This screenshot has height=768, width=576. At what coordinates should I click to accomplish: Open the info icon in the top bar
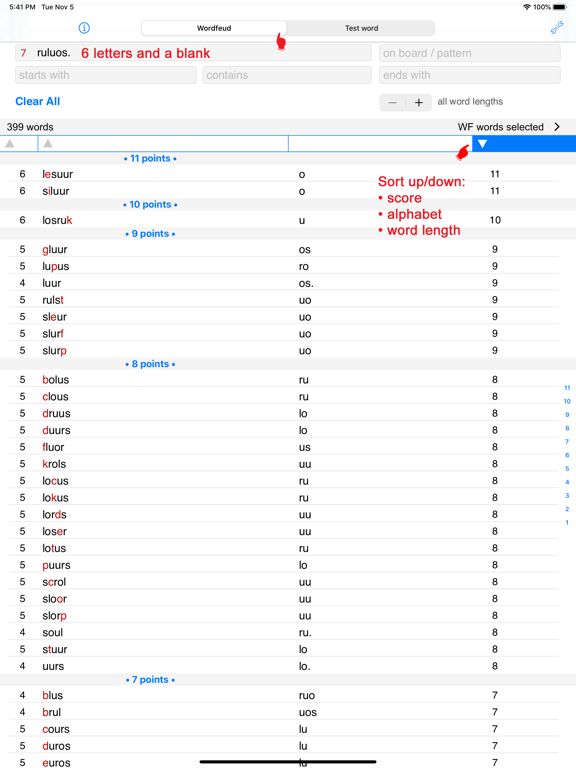pyautogui.click(x=84, y=28)
